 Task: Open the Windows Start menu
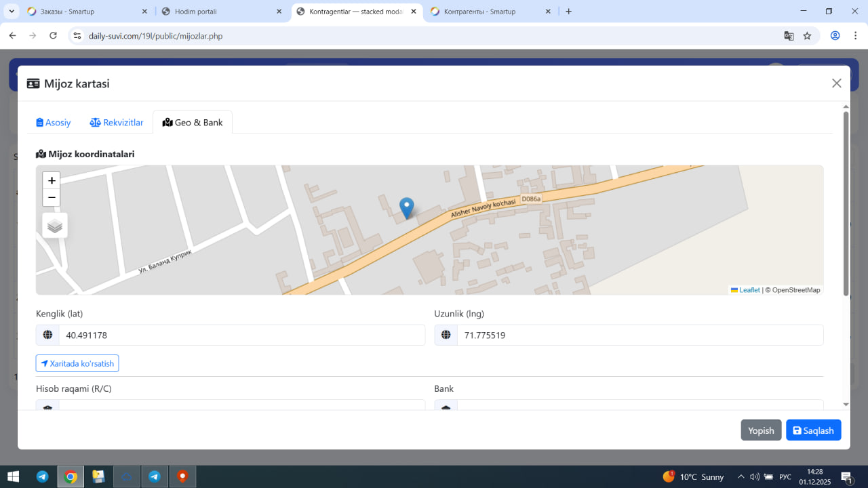13,476
